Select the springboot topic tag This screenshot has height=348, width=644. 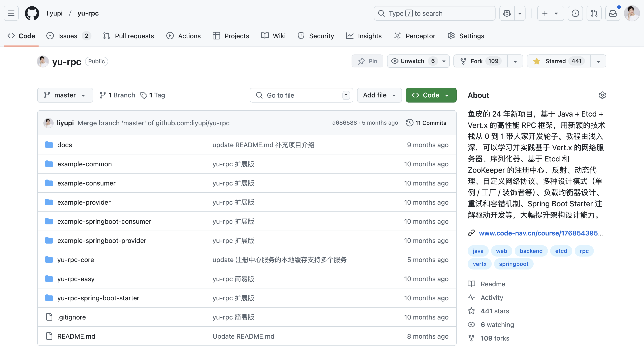(513, 264)
